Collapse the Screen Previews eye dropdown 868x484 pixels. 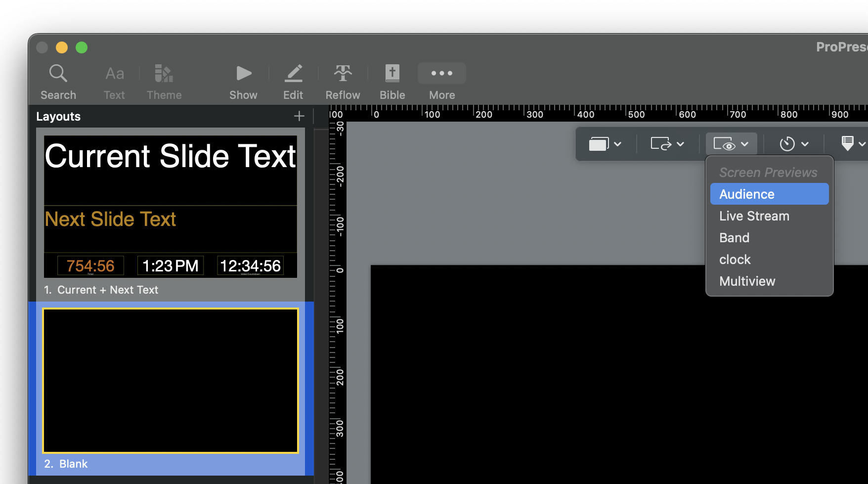point(731,144)
